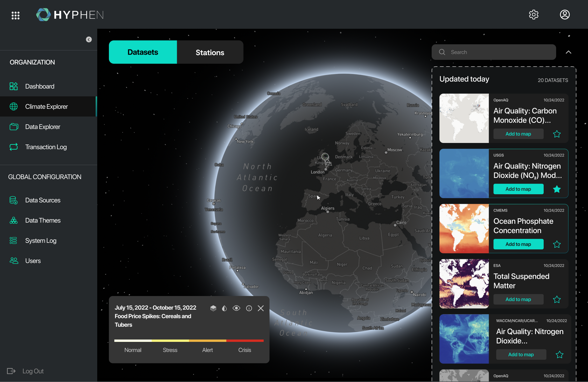Click the Data Sources database icon
Image resolution: width=588 pixels, height=382 pixels.
(13, 200)
